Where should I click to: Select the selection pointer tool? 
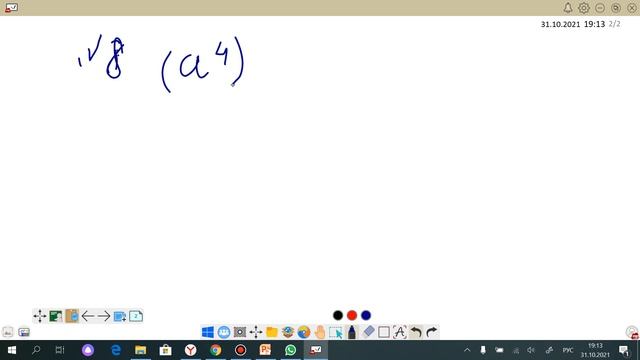[336, 332]
